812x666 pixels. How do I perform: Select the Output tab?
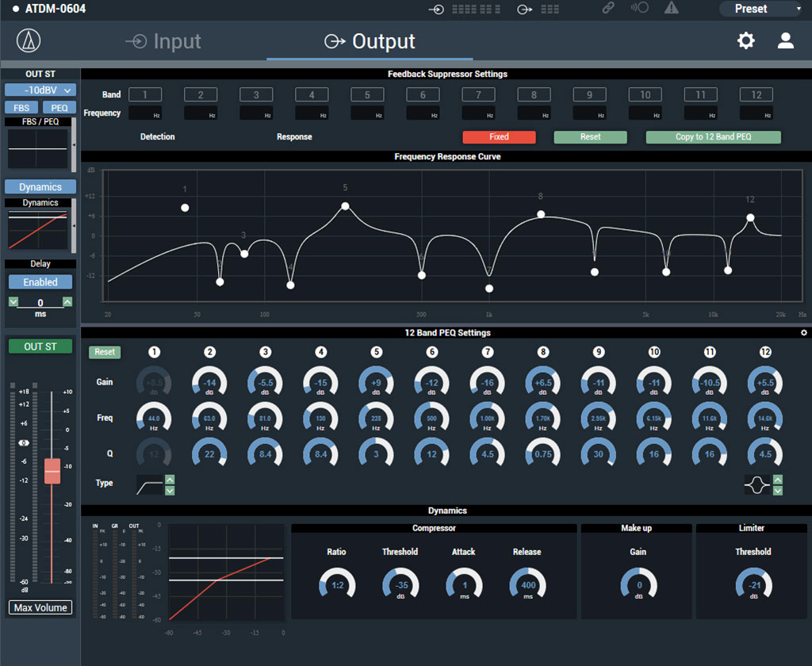coord(370,41)
